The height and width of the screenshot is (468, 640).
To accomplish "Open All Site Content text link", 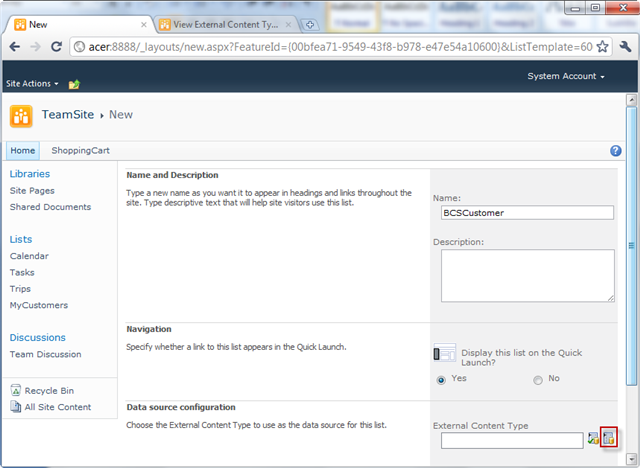I will [58, 407].
